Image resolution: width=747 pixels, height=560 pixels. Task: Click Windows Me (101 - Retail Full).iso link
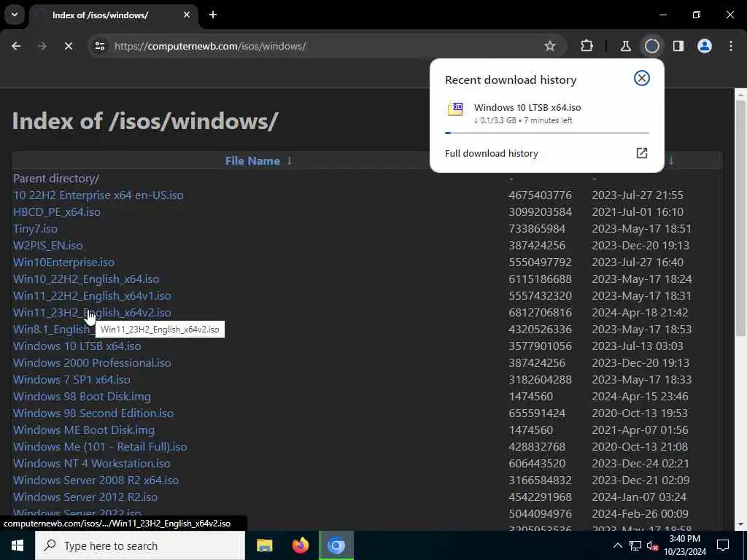tap(100, 447)
